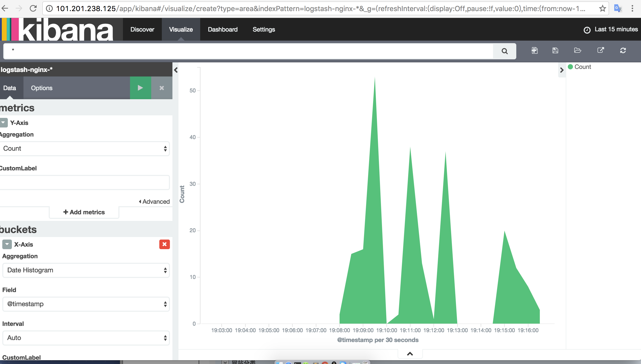Remove the X-Axis bucket with red X

pyautogui.click(x=164, y=244)
